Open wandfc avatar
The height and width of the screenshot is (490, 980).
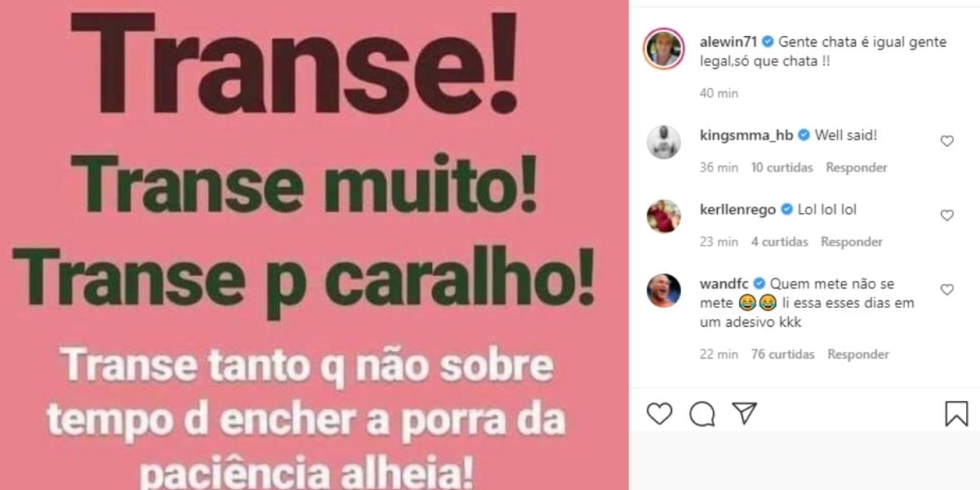pyautogui.click(x=663, y=290)
